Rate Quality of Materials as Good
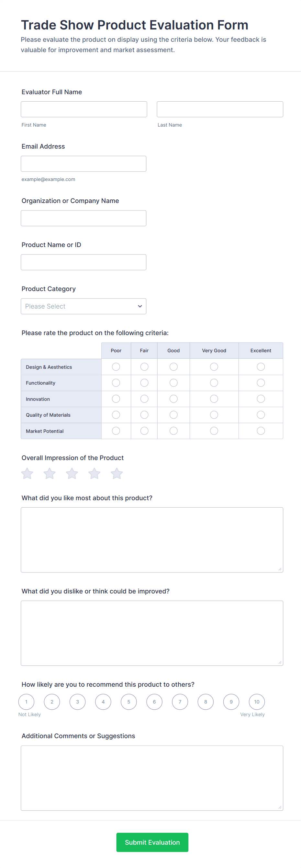Screen dimensions: 301x868 pyautogui.click(x=173, y=415)
